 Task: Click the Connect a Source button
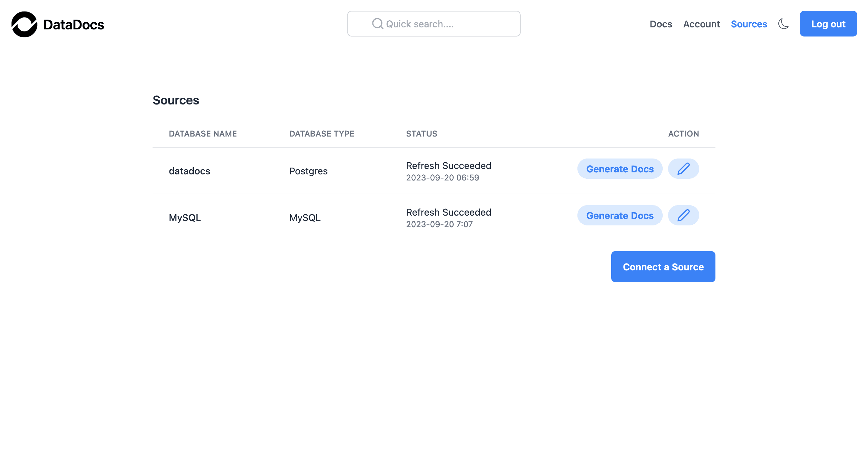pos(663,267)
